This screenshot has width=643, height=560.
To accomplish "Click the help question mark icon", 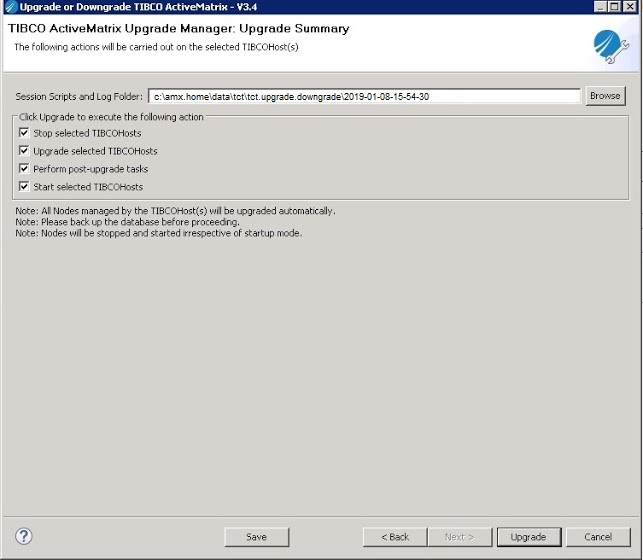I will 24,536.
